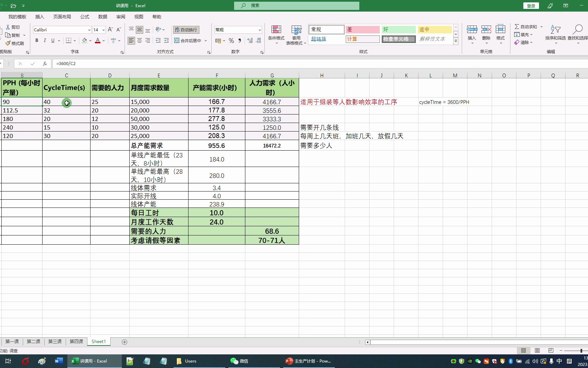588x368 pixels.
Task: Switch to Page Layout view in status bar
Action: tap(537, 351)
